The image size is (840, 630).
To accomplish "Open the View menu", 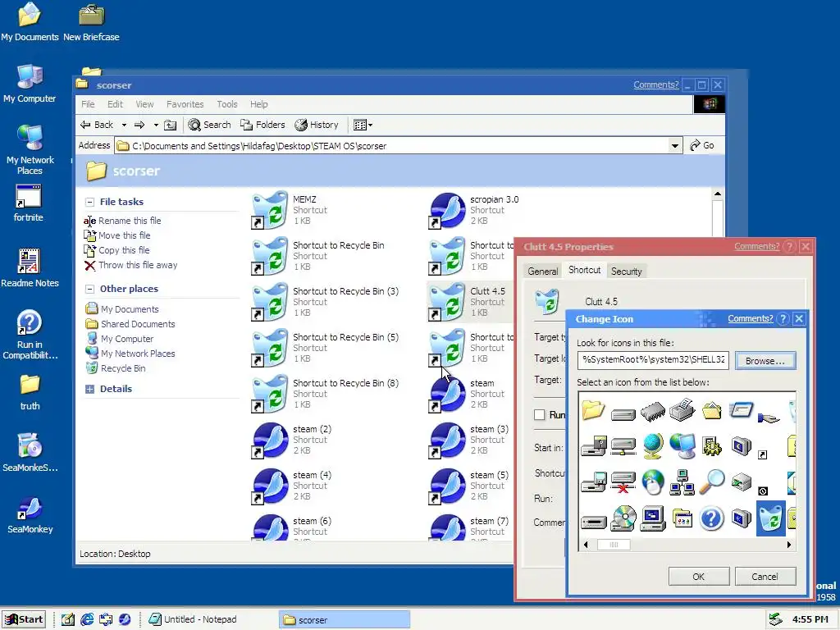I will 144,104.
